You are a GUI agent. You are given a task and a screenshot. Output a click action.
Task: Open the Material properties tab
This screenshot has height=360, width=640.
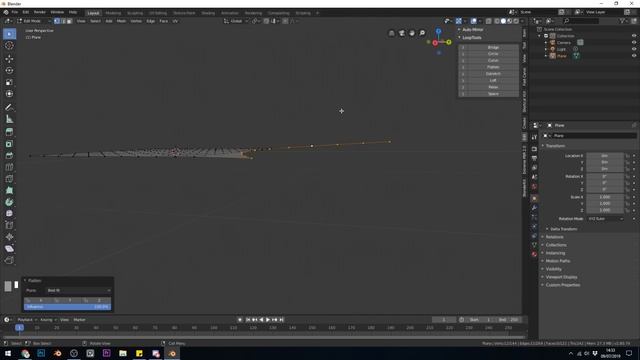click(534, 254)
